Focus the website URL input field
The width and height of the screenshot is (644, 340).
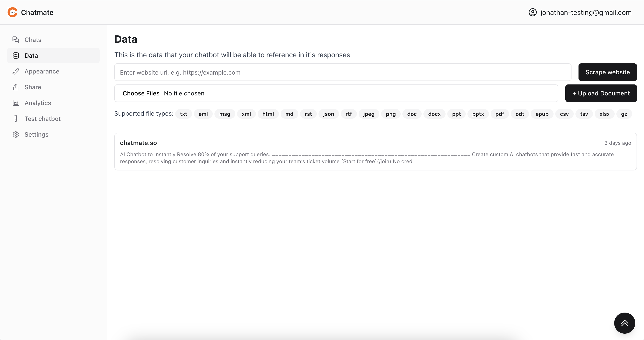tap(343, 72)
